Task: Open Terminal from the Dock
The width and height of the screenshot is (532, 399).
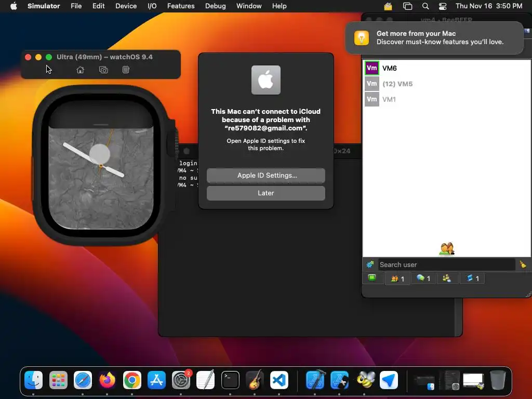Action: (230, 380)
